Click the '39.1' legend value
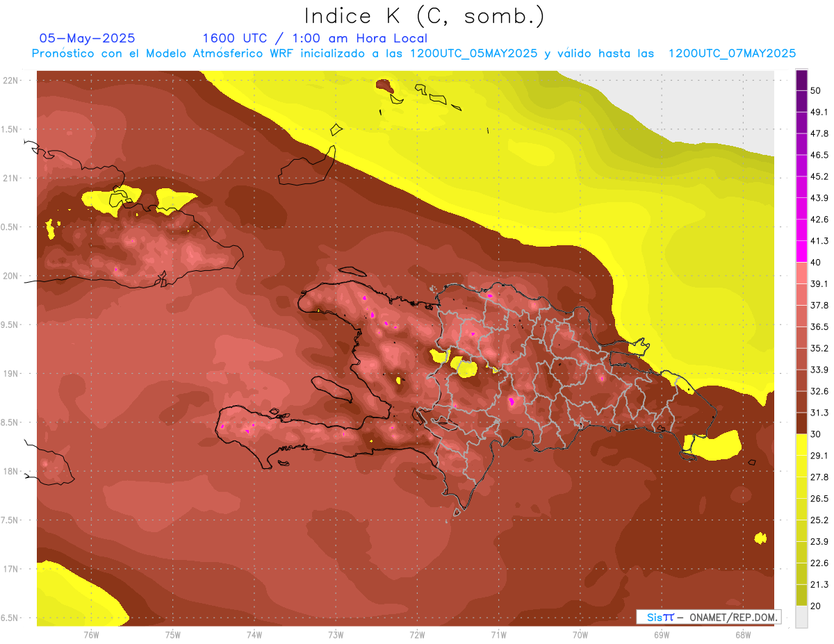Screen dimensions: 834x644 [x=819, y=284]
